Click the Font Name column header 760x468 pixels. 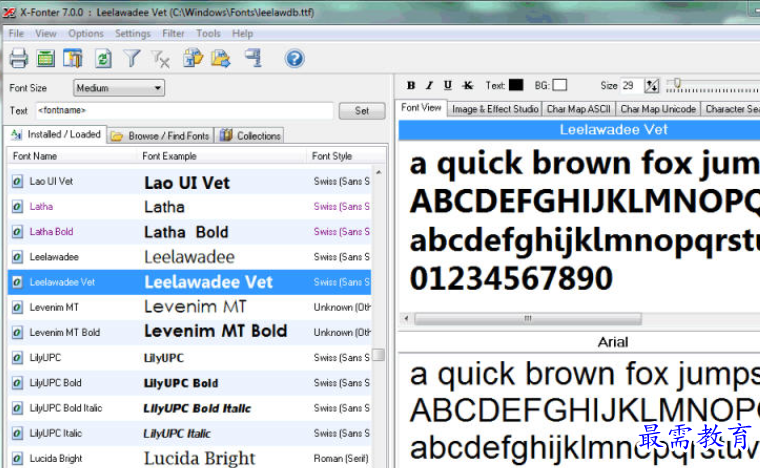(x=72, y=156)
